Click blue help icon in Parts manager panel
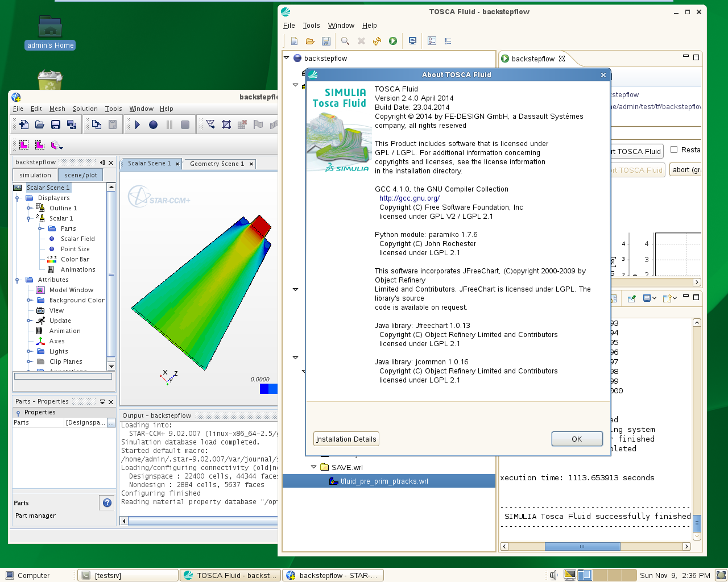 [x=107, y=502]
